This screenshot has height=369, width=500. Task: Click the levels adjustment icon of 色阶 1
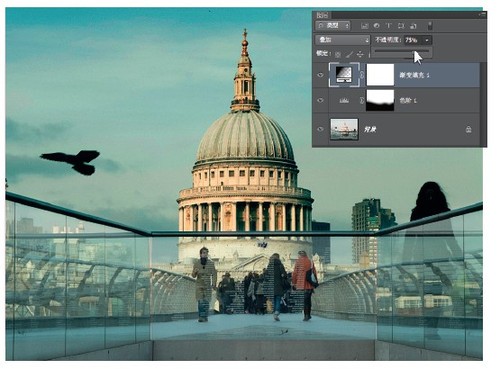point(344,100)
